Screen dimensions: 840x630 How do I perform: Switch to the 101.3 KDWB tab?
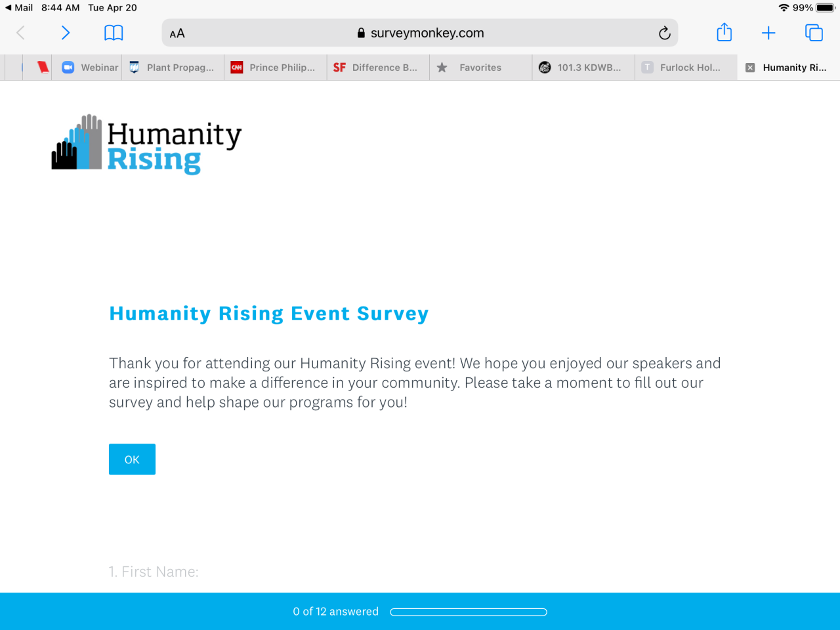[x=583, y=68]
